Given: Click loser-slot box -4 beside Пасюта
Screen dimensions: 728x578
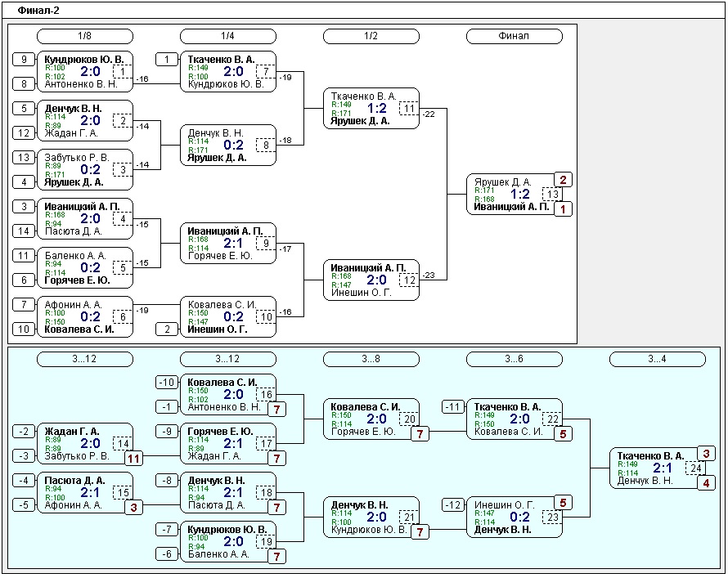Looking at the screenshot, I should coord(24,481).
